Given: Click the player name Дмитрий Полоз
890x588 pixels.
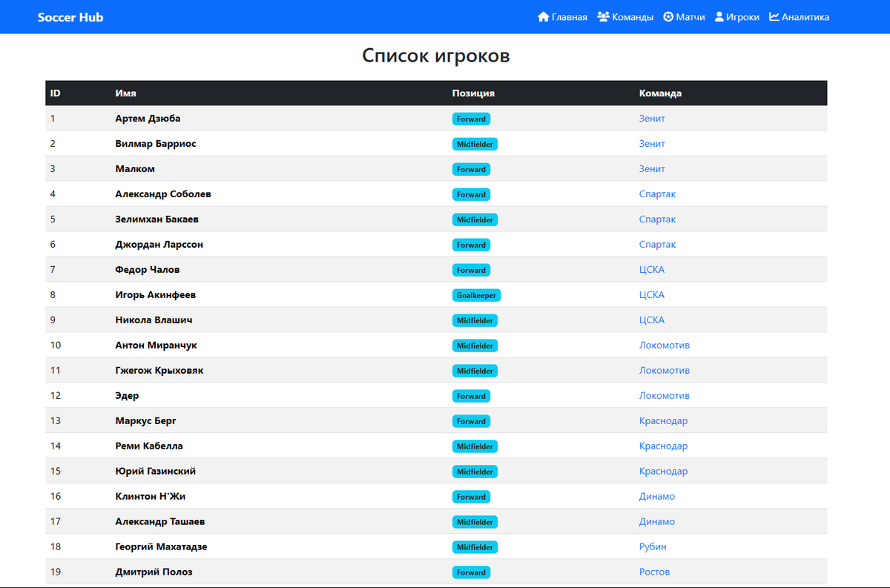Looking at the screenshot, I should tap(154, 572).
